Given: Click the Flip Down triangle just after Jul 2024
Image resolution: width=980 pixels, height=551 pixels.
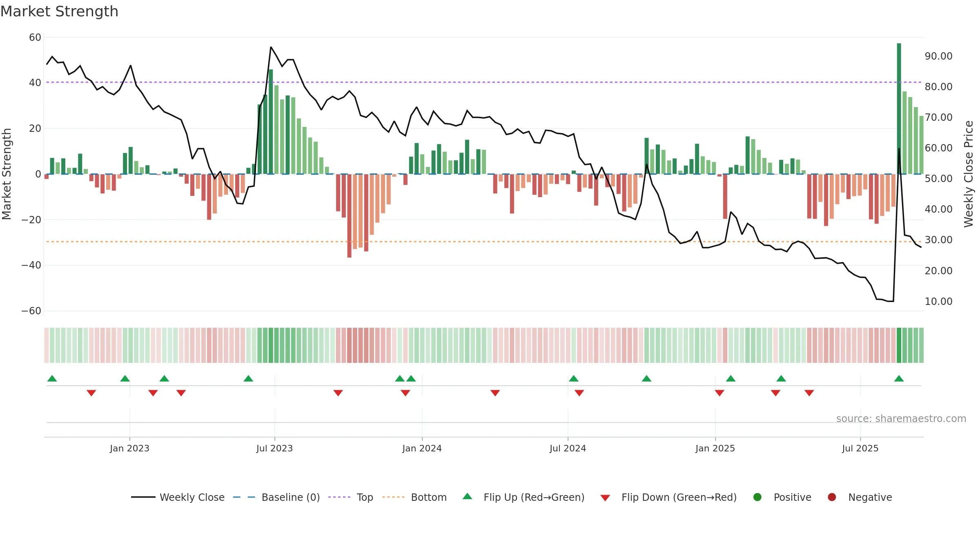Looking at the screenshot, I should click(x=579, y=393).
